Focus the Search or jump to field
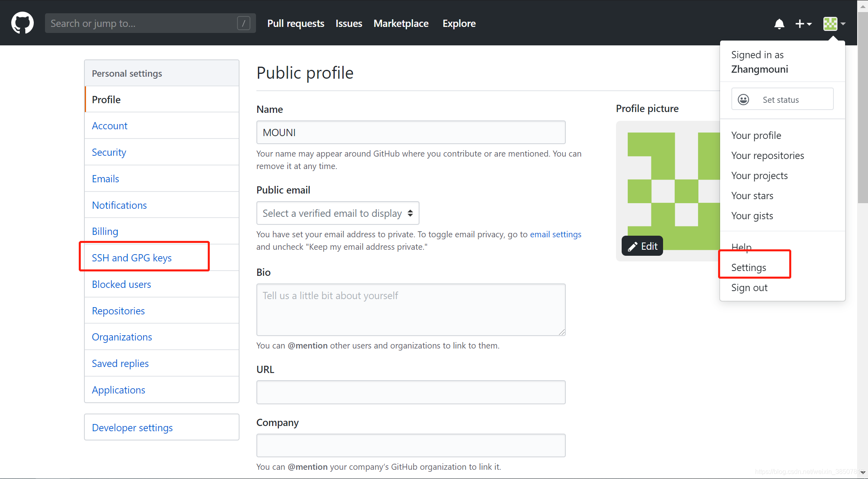The height and width of the screenshot is (479, 868). [150, 23]
